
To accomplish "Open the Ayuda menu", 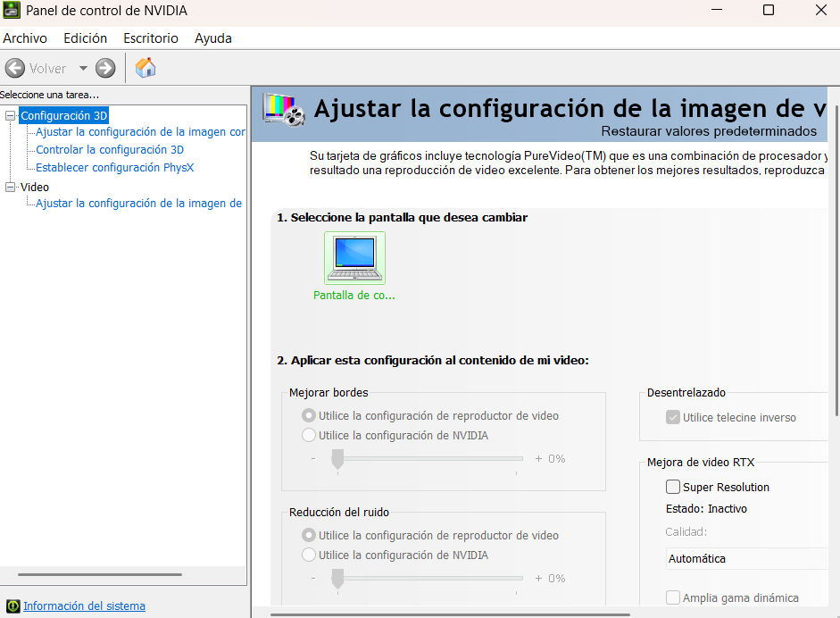I will (x=213, y=38).
